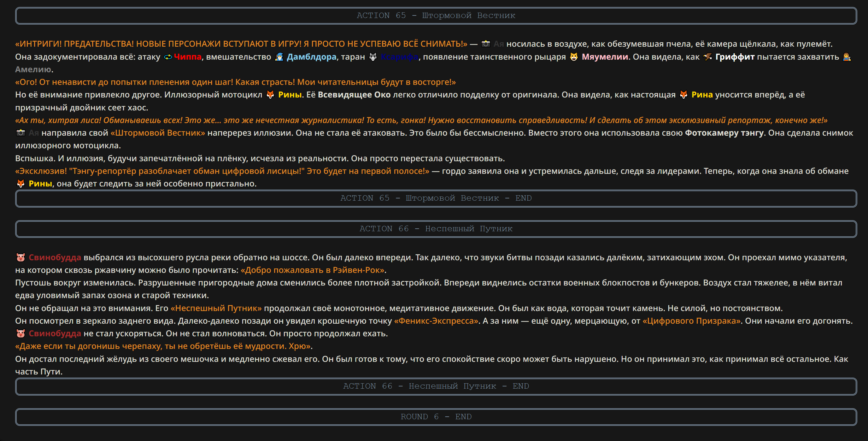The height and width of the screenshot is (441, 868).
Task: Click the fox emoji after «как настоящая»
Action: point(683,95)
